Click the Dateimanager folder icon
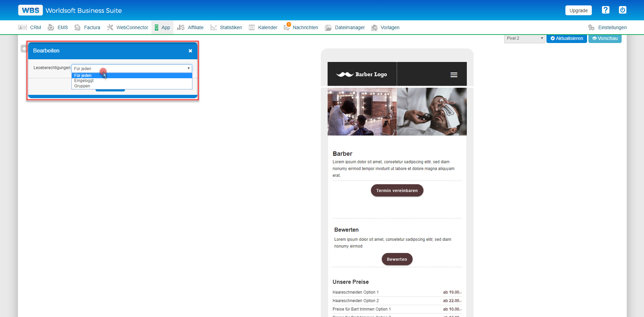Image resolution: width=644 pixels, height=317 pixels. [328, 27]
